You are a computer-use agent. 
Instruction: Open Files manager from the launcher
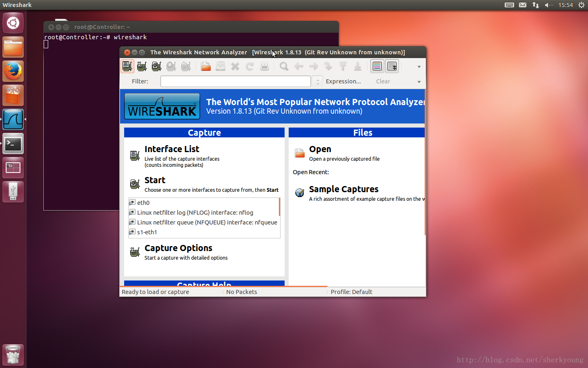[13, 47]
